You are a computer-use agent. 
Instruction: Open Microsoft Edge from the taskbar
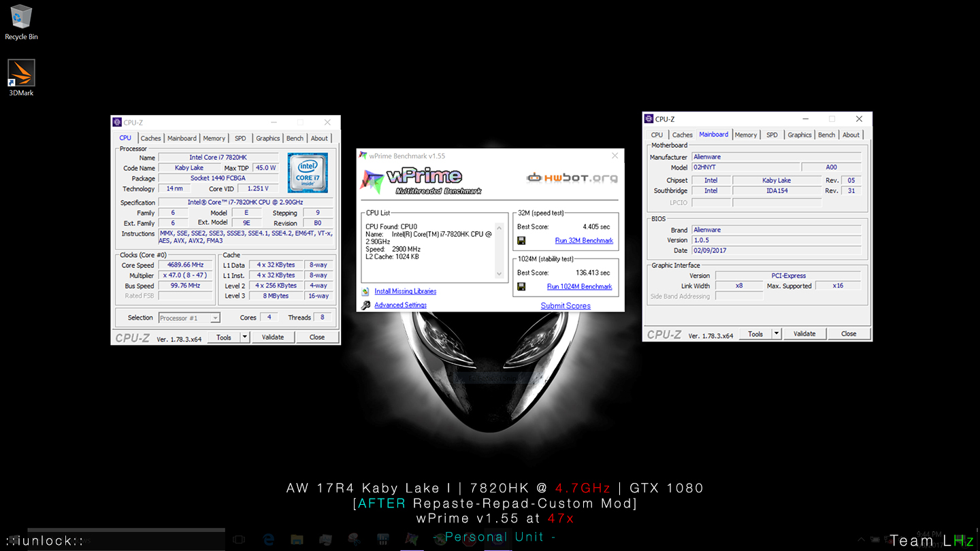(268, 539)
